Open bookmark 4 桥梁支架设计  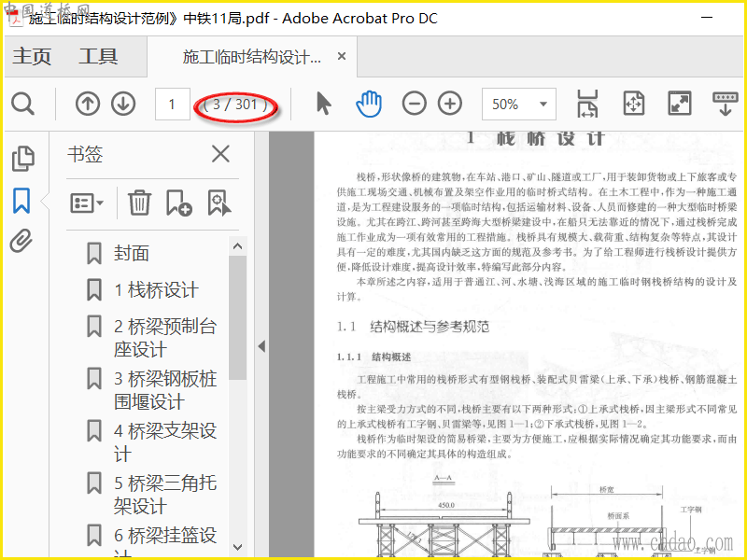click(x=165, y=442)
